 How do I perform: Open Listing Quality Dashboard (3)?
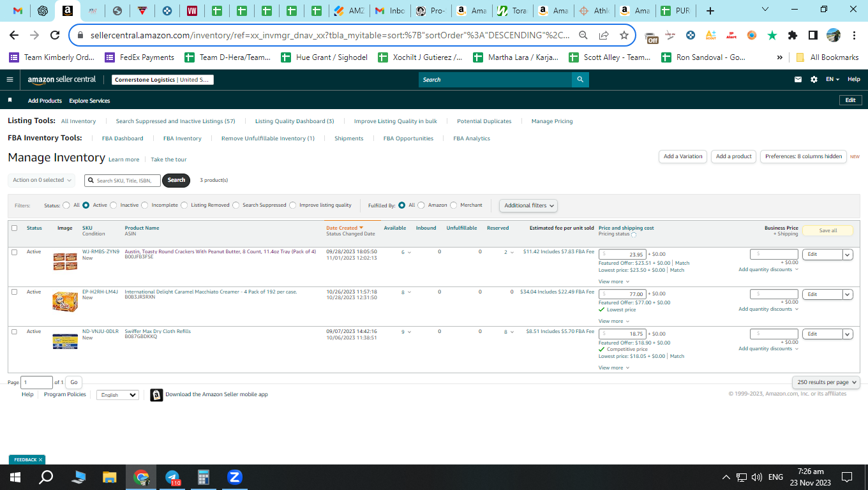294,121
